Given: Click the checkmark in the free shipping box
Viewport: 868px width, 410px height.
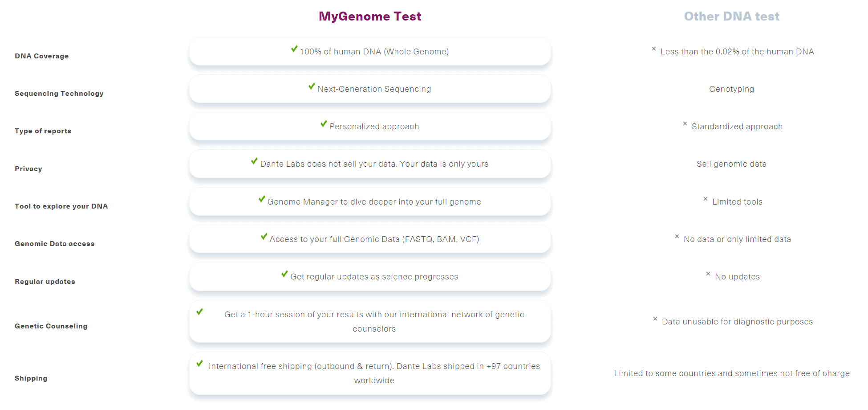Looking at the screenshot, I should pyautogui.click(x=200, y=364).
